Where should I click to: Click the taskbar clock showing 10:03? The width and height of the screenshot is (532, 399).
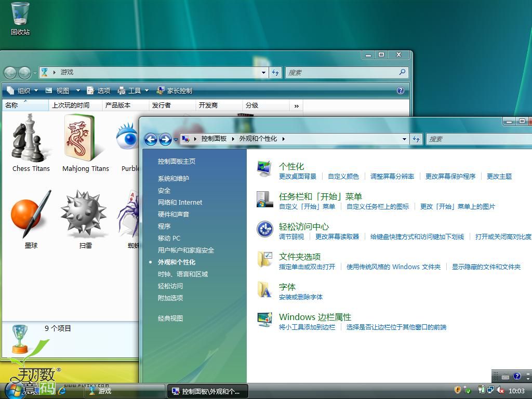tap(516, 391)
